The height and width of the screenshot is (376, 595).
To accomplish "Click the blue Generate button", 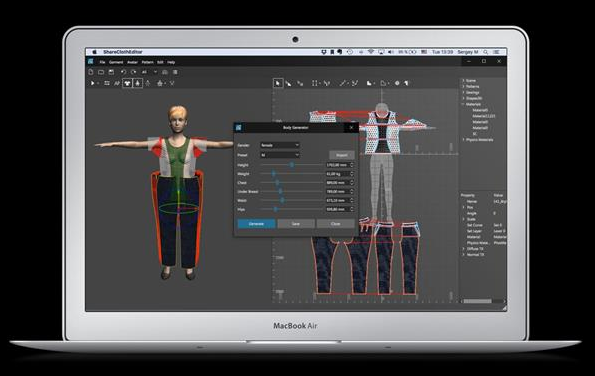I will click(x=257, y=224).
